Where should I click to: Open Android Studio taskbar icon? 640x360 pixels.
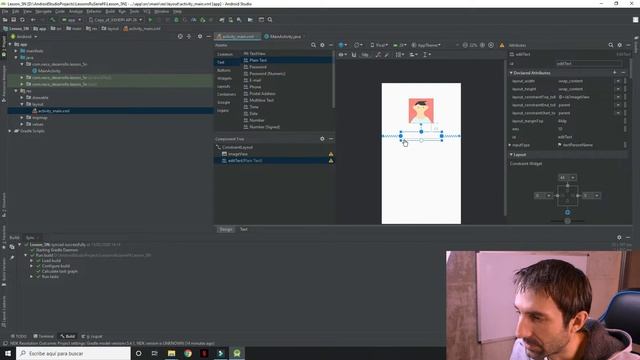pos(237,353)
